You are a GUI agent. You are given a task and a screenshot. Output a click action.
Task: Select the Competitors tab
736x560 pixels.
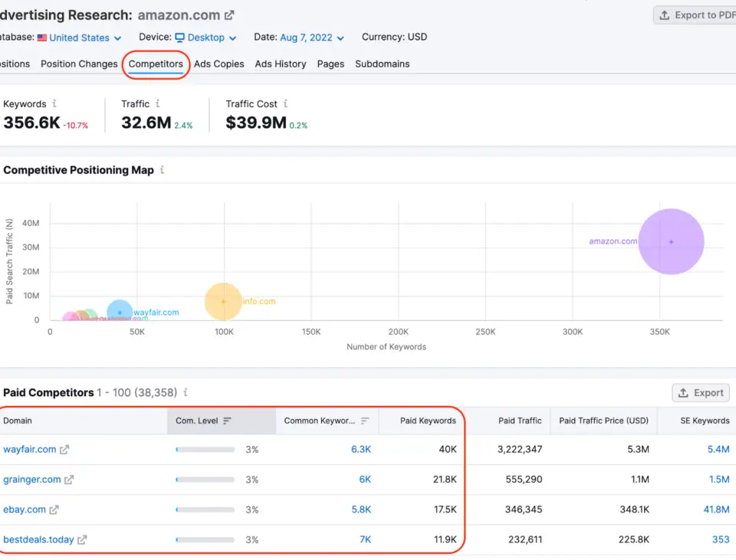point(156,64)
